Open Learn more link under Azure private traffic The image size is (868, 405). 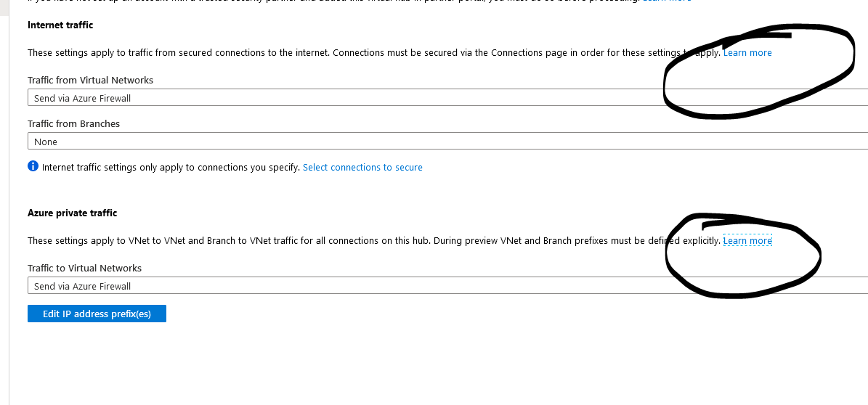[x=747, y=240]
